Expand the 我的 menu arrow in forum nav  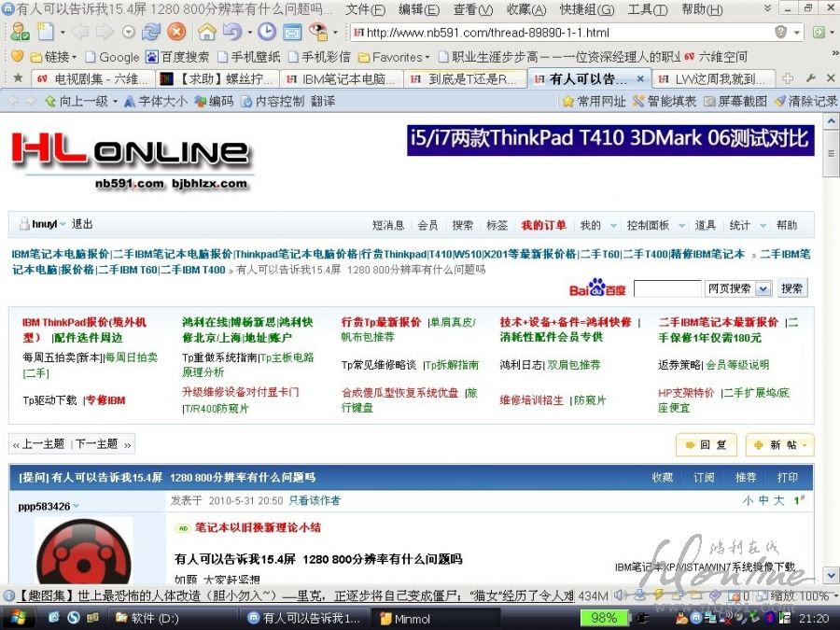click(x=613, y=226)
